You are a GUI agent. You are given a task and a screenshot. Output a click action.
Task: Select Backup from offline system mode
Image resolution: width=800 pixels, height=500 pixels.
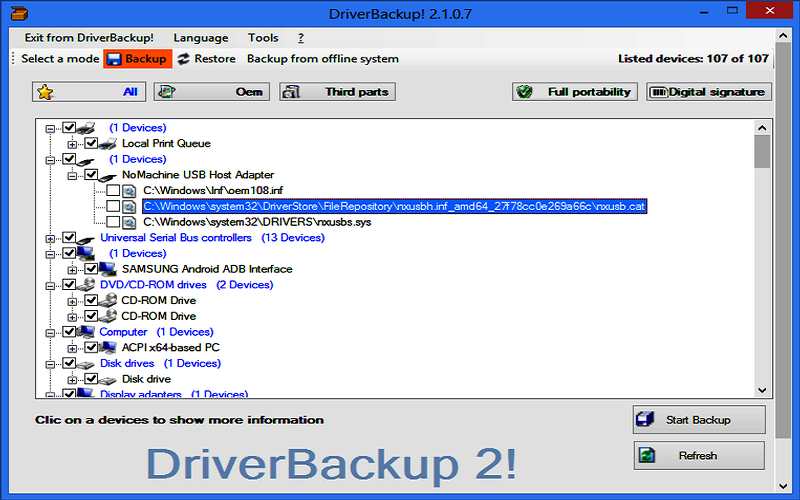[x=322, y=59]
